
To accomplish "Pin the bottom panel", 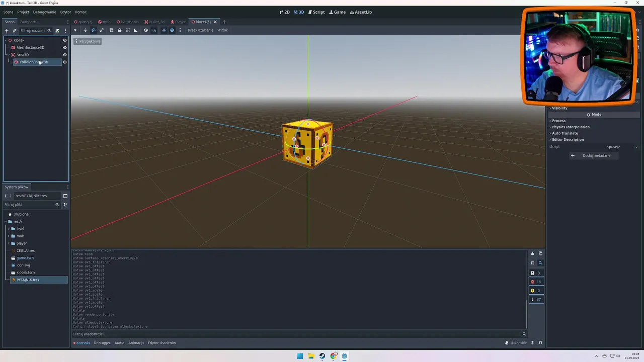I will pos(532,343).
